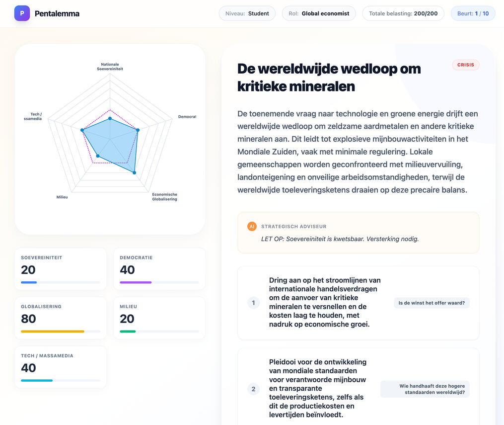Click the Nationale Soevereiniteit point on radar chart
Viewport: 504px width, 425px height.
pos(110,118)
